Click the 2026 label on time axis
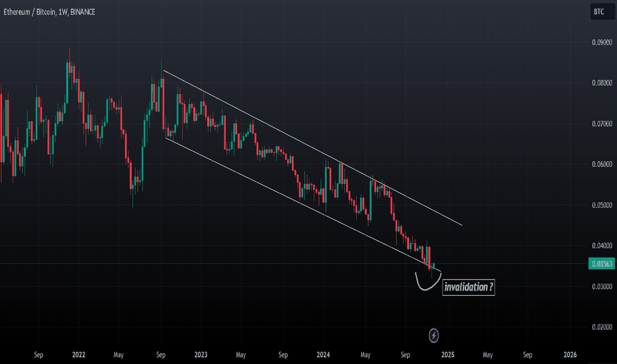This screenshot has height=364, width=617. 570,355
